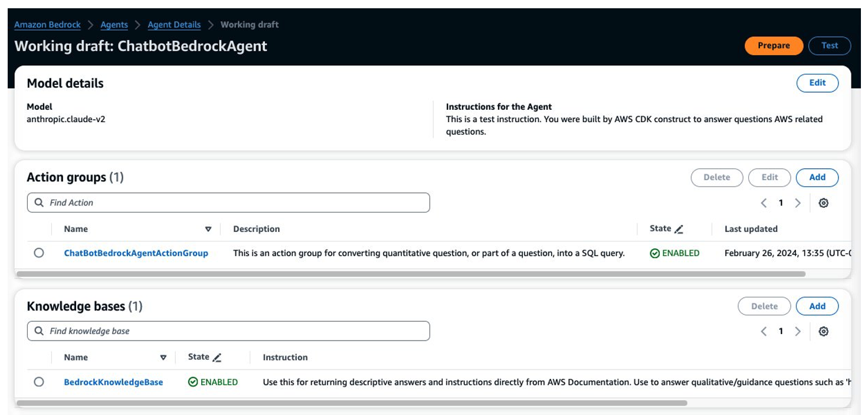Go to next page in Action groups

point(798,203)
